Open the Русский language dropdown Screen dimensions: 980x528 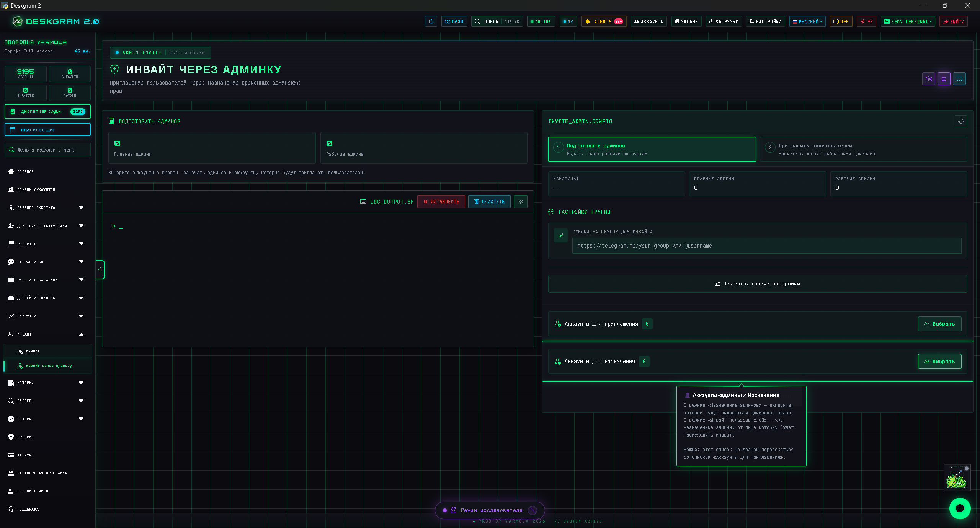point(807,21)
